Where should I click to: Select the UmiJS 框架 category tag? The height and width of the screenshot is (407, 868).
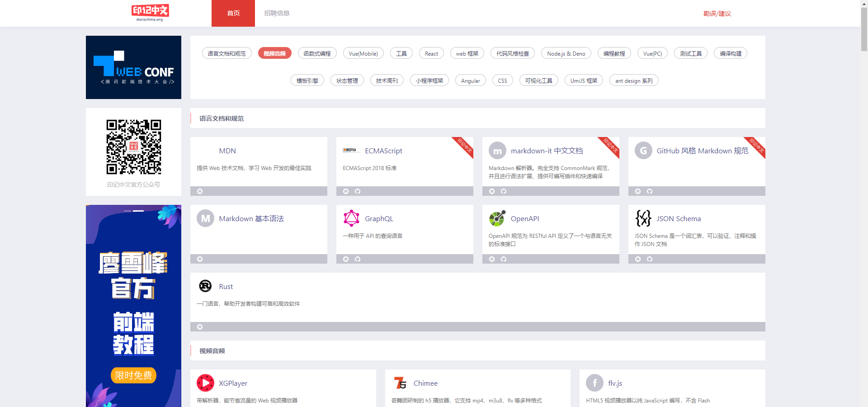click(x=584, y=80)
